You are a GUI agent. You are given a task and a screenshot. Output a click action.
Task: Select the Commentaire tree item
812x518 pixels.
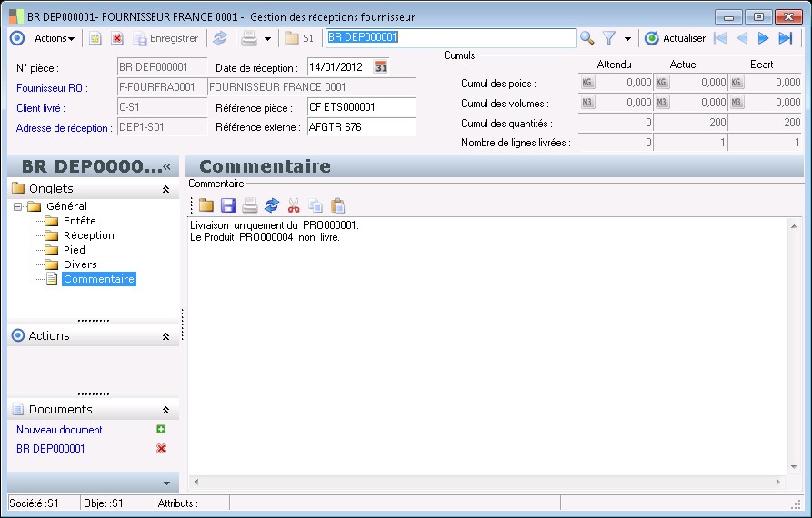coord(99,279)
